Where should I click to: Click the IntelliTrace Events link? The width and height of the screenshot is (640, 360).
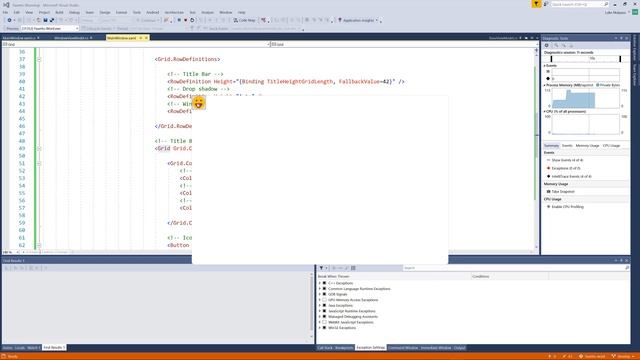tap(571, 176)
